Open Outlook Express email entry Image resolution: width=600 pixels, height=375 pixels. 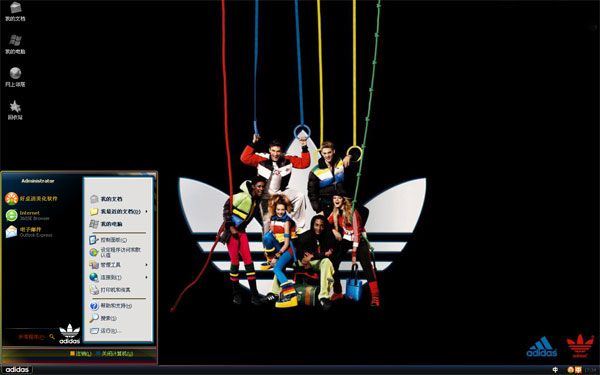coord(29,232)
